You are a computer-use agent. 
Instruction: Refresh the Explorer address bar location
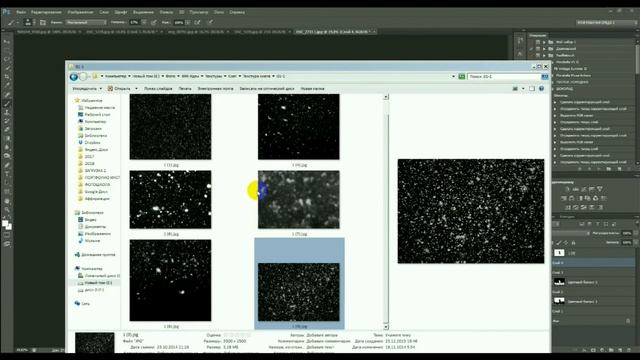(x=462, y=76)
